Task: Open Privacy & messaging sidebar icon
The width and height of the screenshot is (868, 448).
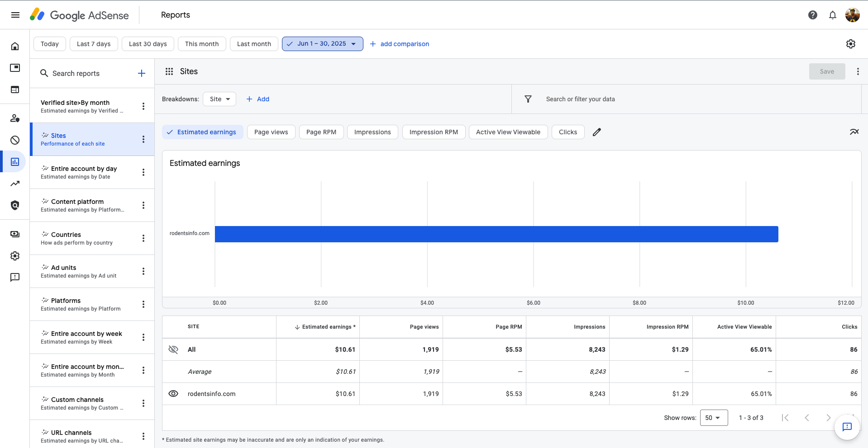Action: tap(15, 118)
